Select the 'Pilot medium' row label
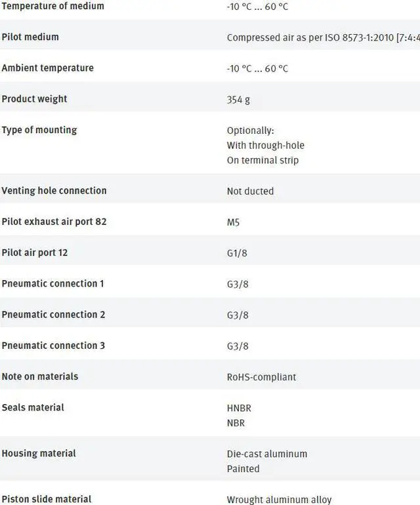Image resolution: width=420 pixels, height=505 pixels. pos(30,37)
